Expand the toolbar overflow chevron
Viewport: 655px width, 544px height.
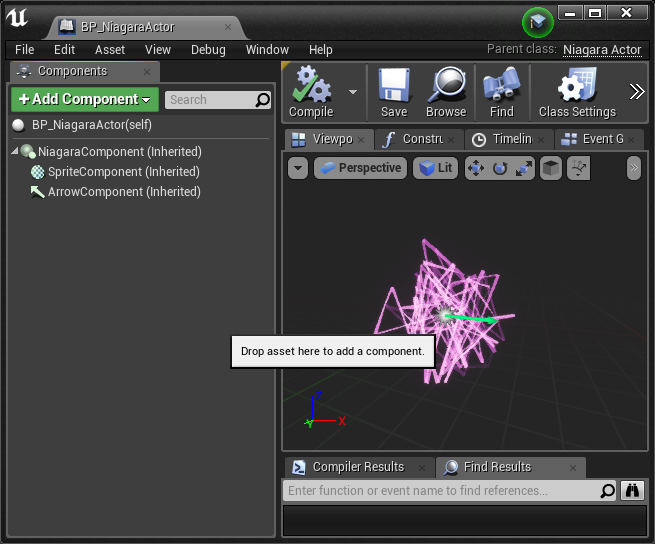pos(637,92)
